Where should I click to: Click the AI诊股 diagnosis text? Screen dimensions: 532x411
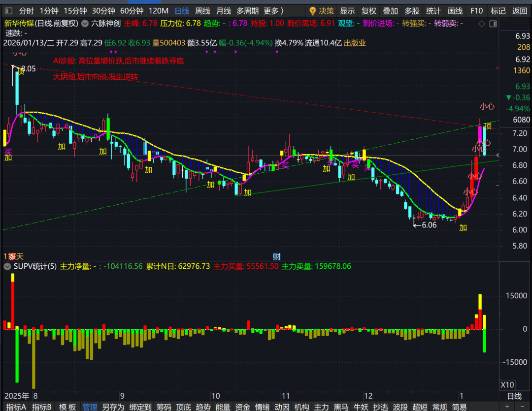pyautogui.click(x=118, y=61)
